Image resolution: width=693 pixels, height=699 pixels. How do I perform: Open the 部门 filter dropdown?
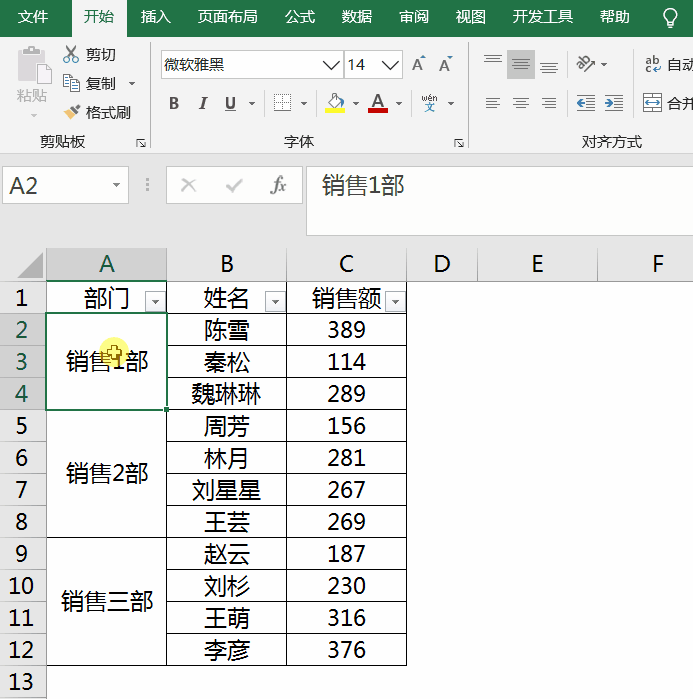(155, 302)
